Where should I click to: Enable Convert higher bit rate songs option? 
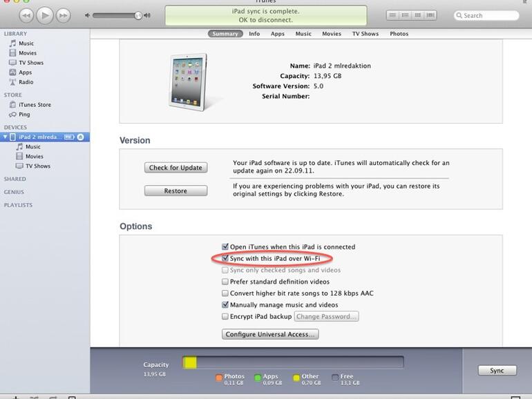[x=225, y=293]
